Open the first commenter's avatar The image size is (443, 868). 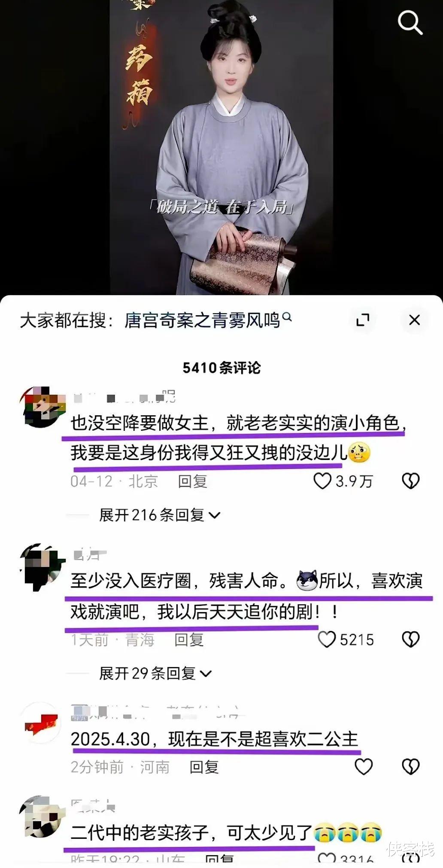pyautogui.click(x=42, y=407)
